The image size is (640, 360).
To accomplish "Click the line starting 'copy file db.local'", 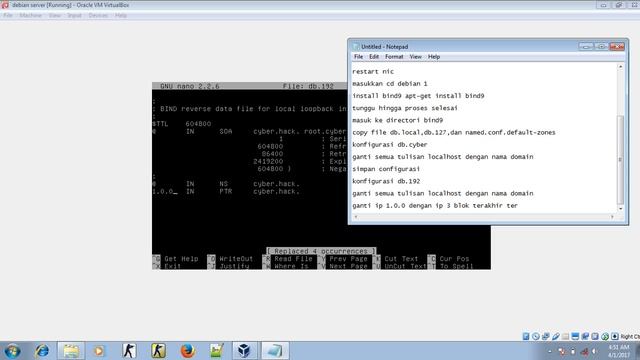I will pos(454,133).
